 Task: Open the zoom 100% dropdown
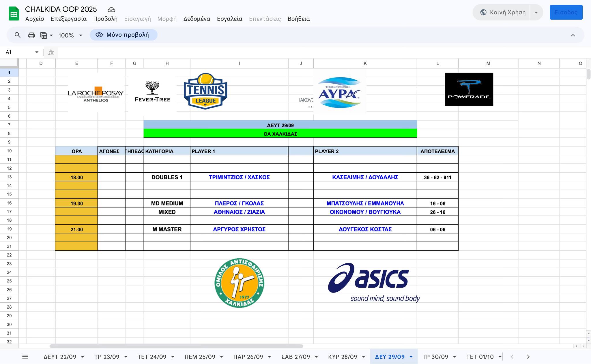click(70, 35)
